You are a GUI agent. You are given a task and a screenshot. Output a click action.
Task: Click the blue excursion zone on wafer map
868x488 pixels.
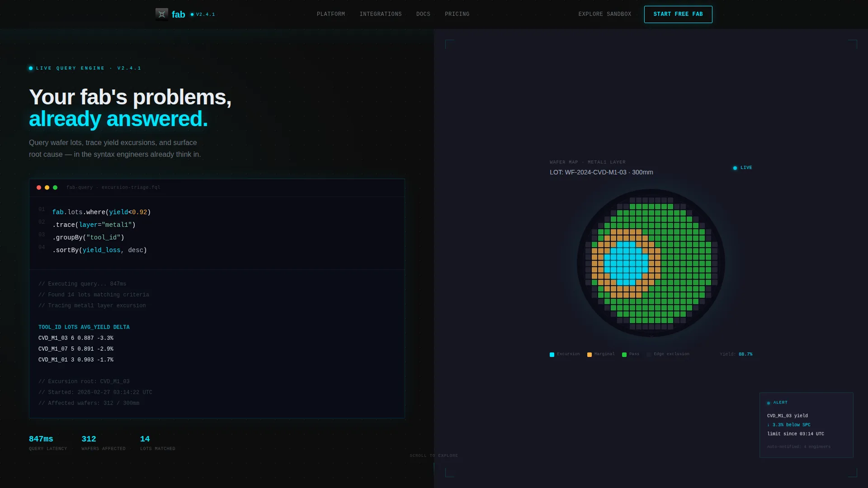626,263
